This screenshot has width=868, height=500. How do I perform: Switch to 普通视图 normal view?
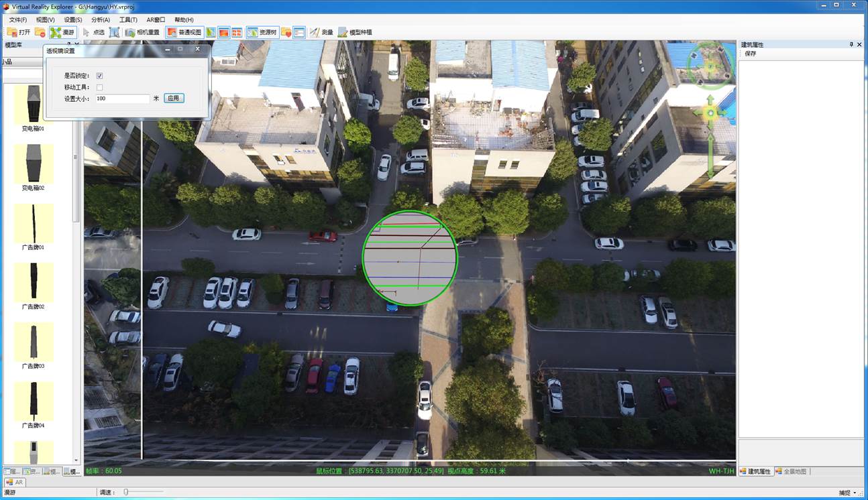click(184, 32)
